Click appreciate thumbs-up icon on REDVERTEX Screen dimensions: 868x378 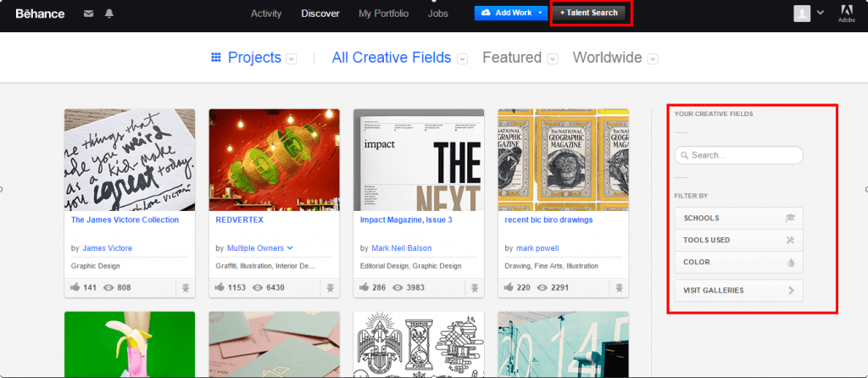click(x=223, y=288)
